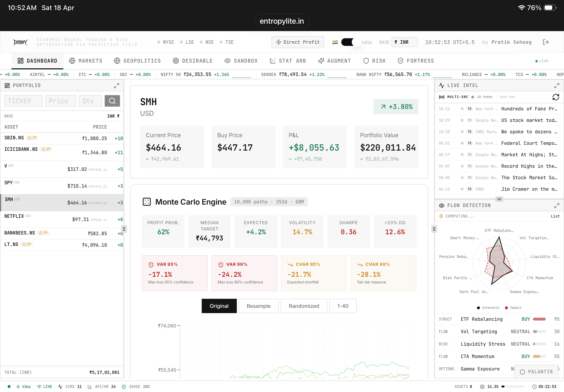This screenshot has width=564, height=392.
Task: Click the logout arrow icon in header
Action: coord(546,42)
